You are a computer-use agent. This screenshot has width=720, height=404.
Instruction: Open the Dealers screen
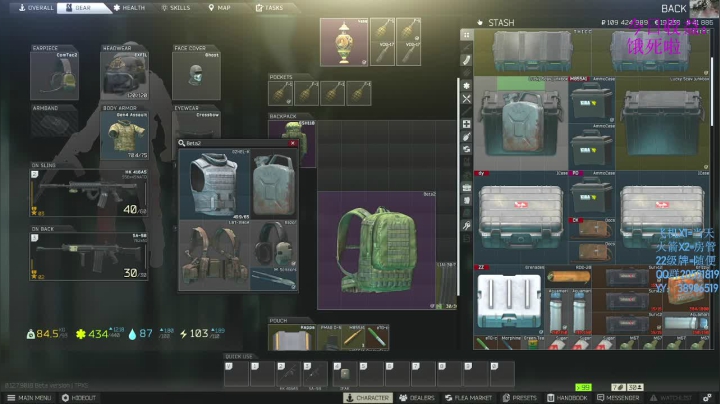click(x=417, y=398)
